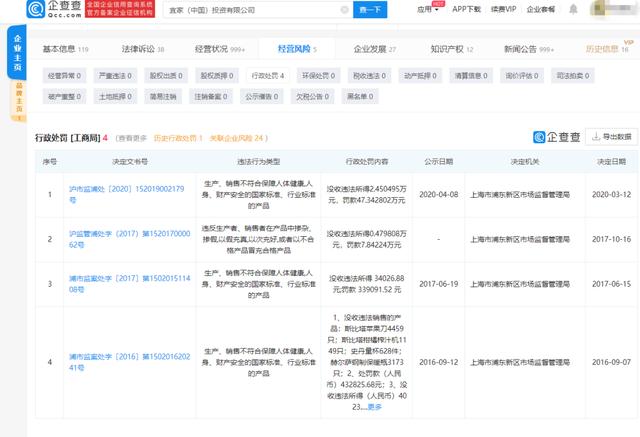Open the 续费VIP link
Image resolution: width=640 pixels, height=437 pixels.
tap(503, 9)
